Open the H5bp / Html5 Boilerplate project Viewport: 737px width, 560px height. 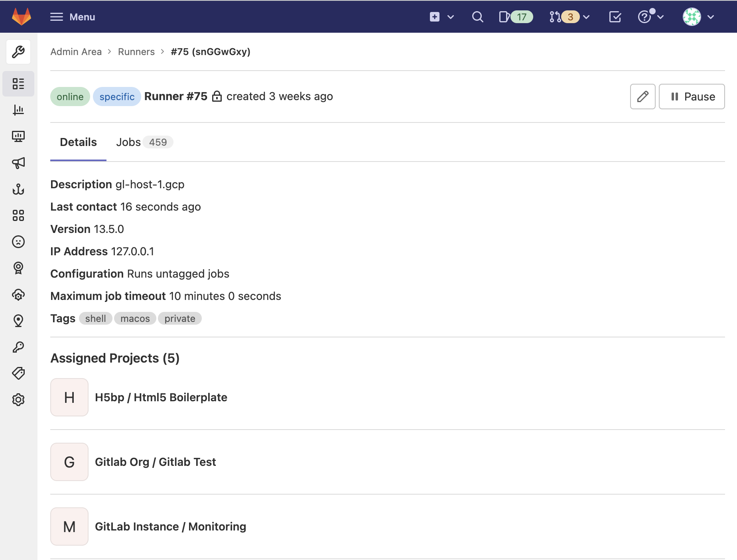coord(161,397)
